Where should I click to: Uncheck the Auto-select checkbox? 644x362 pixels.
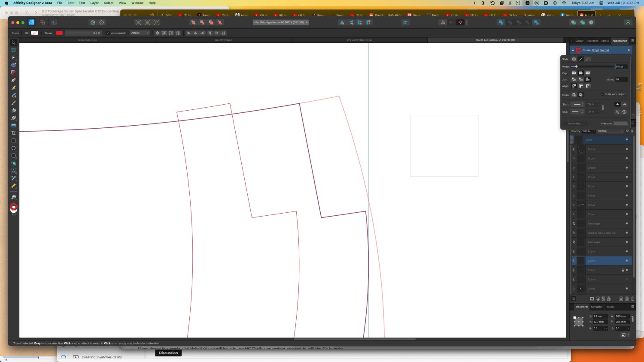pyautogui.click(x=108, y=33)
